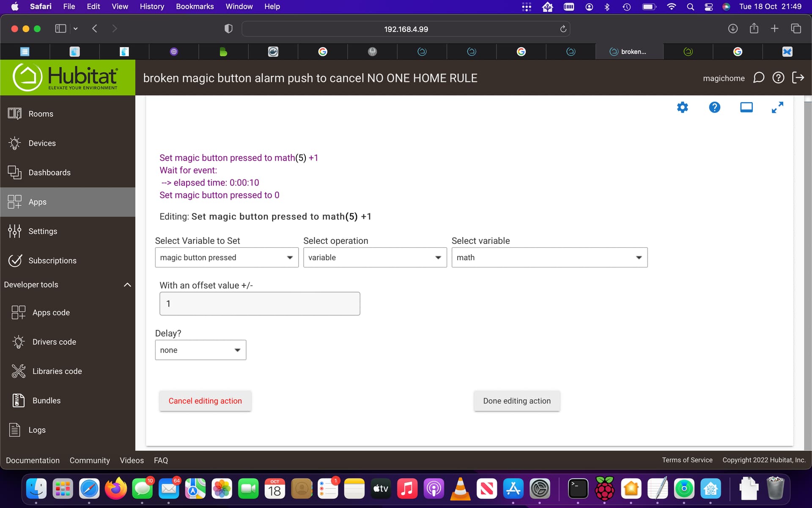Click the blue monitor display icon

(x=746, y=108)
